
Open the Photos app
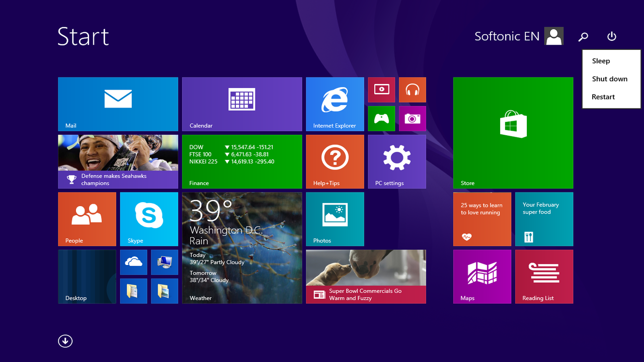[x=335, y=219]
